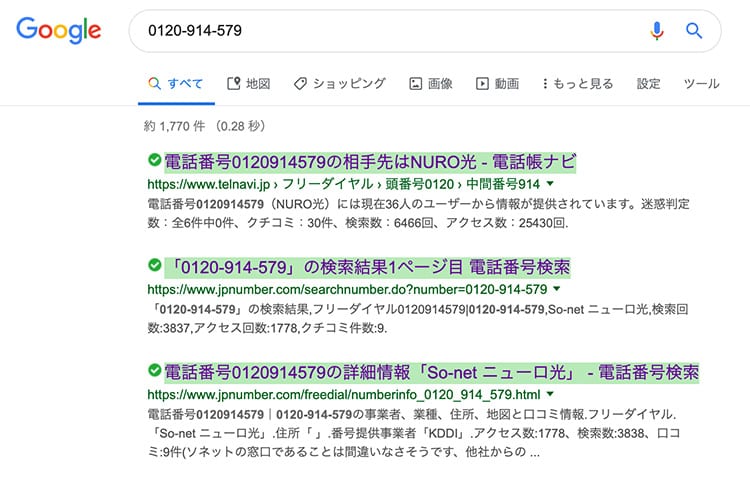This screenshot has height=478, width=750.
Task: Open 「0120-914-579」の検索結果1ページ目 link
Action: coord(367,267)
